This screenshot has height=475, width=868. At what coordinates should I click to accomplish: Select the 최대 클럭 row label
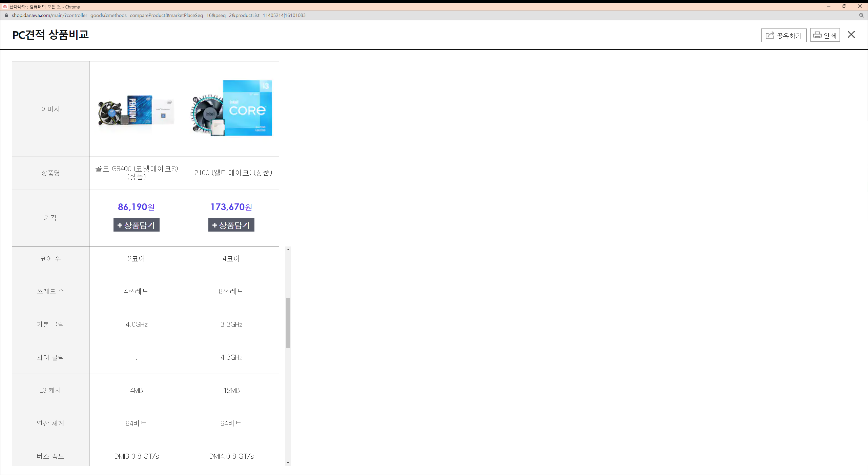point(50,357)
